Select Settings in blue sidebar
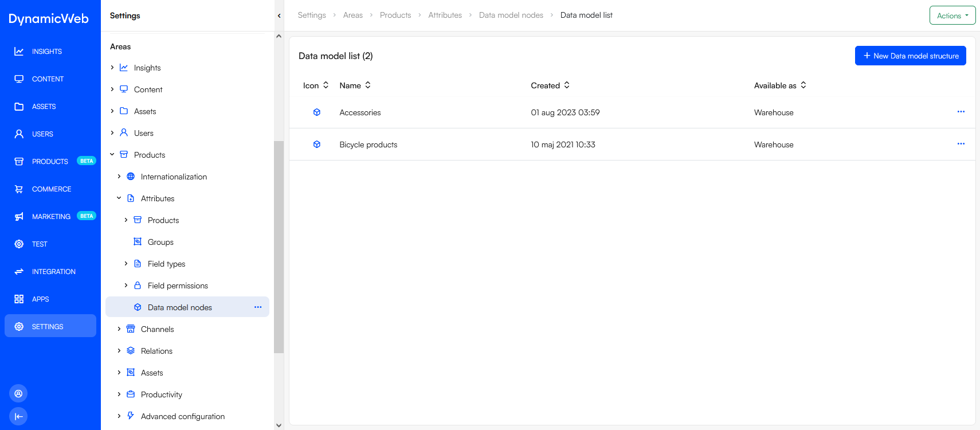The image size is (980, 430). pos(50,326)
